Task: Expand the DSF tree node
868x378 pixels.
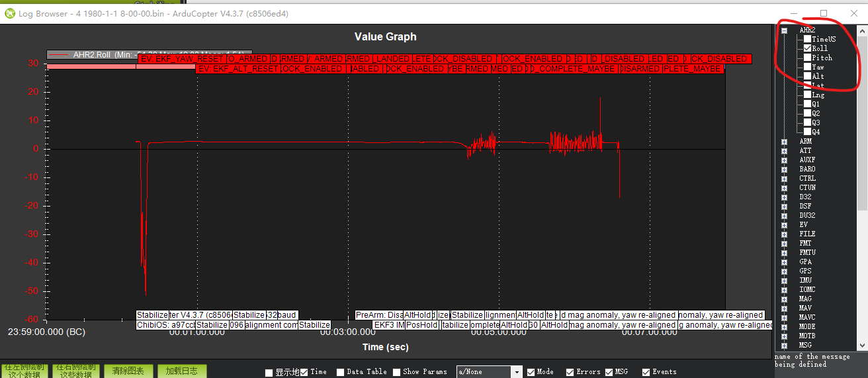Action: pos(784,206)
